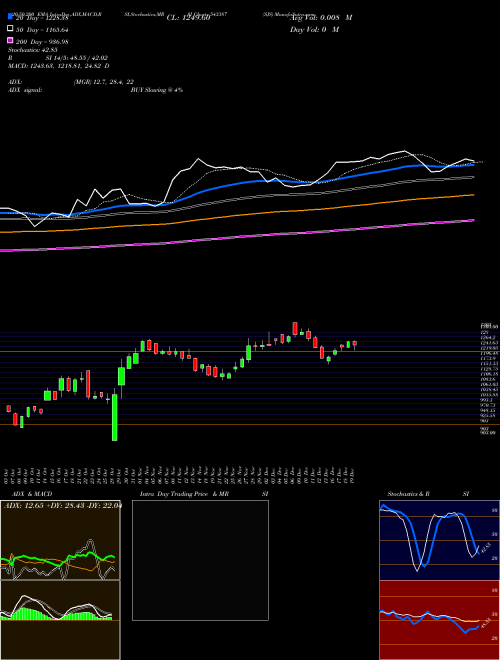Click the magenta 200 Day legend swatch
500x660 pixels.
coord(11,40)
